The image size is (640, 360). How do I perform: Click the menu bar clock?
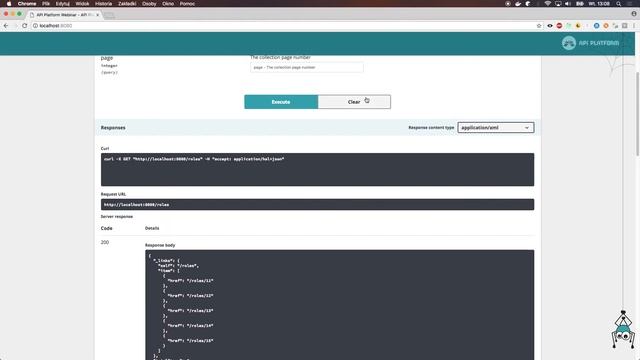coord(599,4)
